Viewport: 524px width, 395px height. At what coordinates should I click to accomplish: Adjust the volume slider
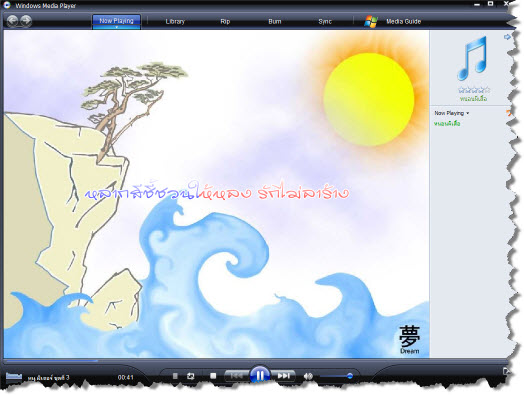click(336, 376)
